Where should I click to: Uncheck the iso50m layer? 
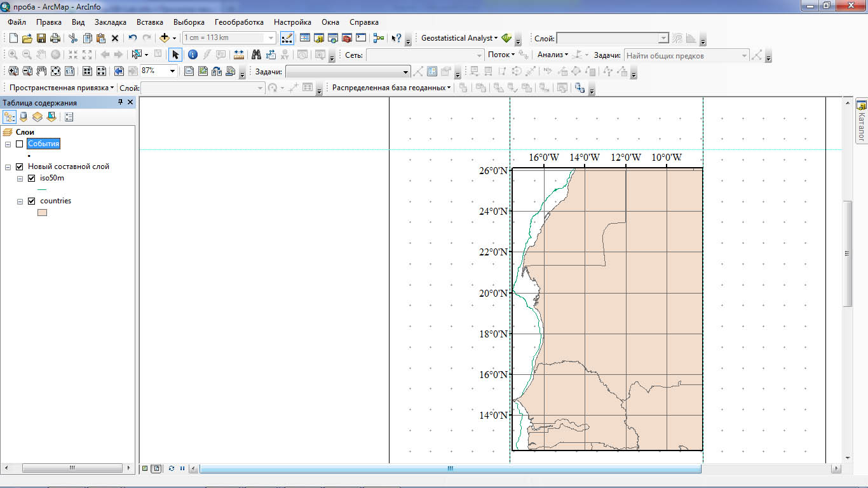click(x=32, y=179)
